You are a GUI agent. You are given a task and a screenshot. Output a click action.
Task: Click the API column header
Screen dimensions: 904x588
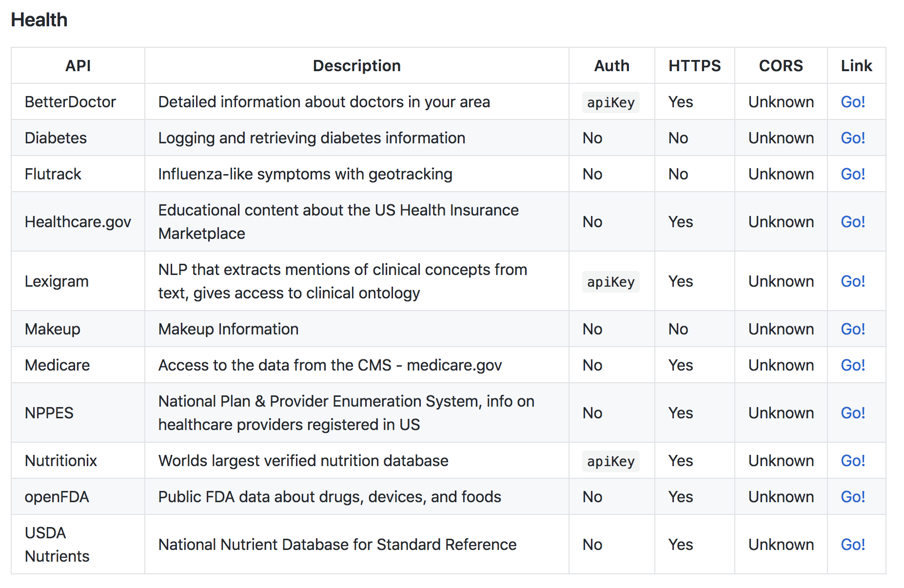(x=78, y=66)
